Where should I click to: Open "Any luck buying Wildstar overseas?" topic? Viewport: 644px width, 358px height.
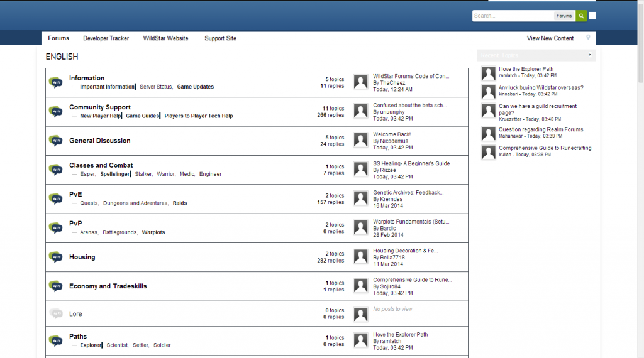(541, 87)
